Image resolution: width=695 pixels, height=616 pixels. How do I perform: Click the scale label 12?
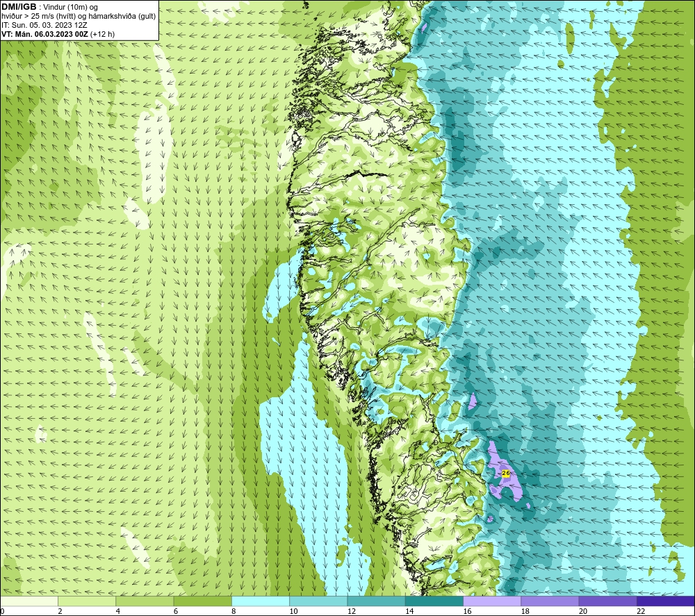point(352,611)
